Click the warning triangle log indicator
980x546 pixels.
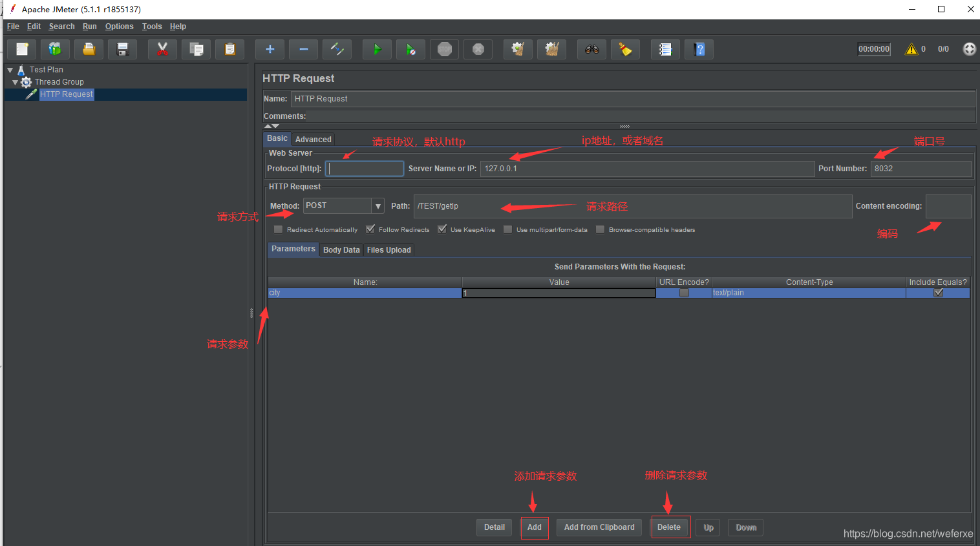click(x=911, y=49)
